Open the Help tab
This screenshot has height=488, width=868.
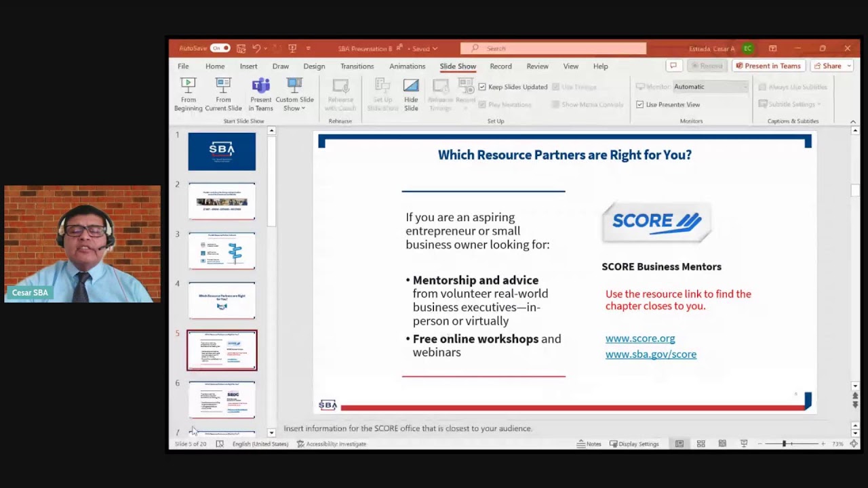[600, 66]
